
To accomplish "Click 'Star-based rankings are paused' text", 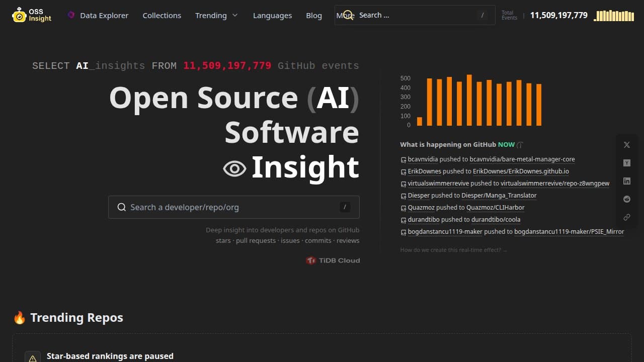I will pyautogui.click(x=110, y=356).
